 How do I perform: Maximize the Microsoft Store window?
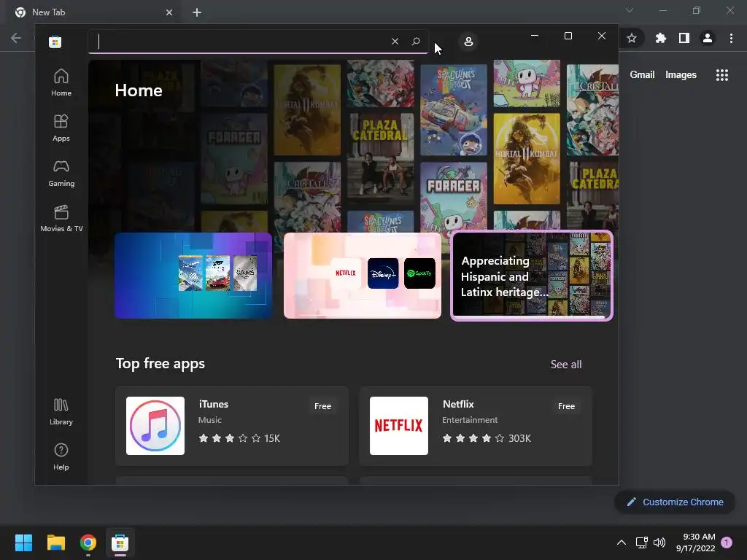pos(568,36)
